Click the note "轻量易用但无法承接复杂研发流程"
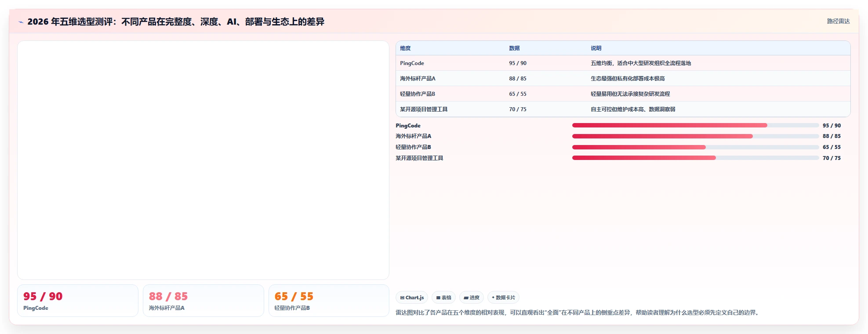The width and height of the screenshot is (868, 334). (630, 94)
